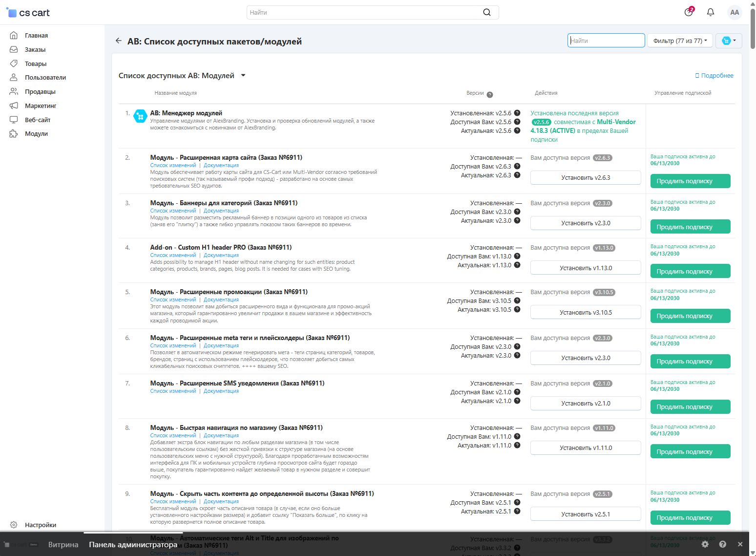The height and width of the screenshot is (556, 756).
Task: Click the Продавцы people sidebar icon
Action: point(14,91)
